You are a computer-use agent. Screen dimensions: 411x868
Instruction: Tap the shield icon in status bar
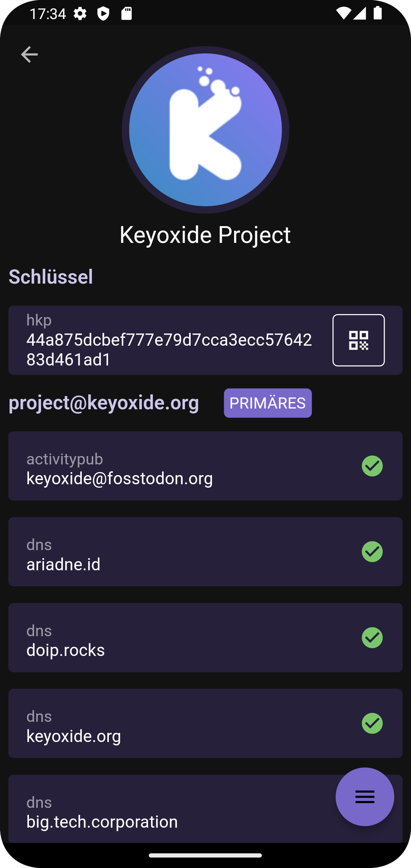[103, 14]
